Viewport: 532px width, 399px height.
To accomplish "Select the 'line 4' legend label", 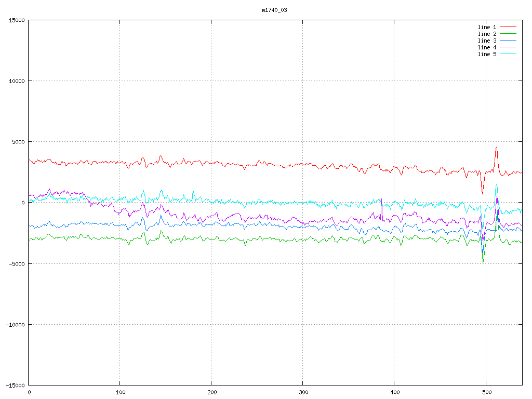I will [x=487, y=47].
